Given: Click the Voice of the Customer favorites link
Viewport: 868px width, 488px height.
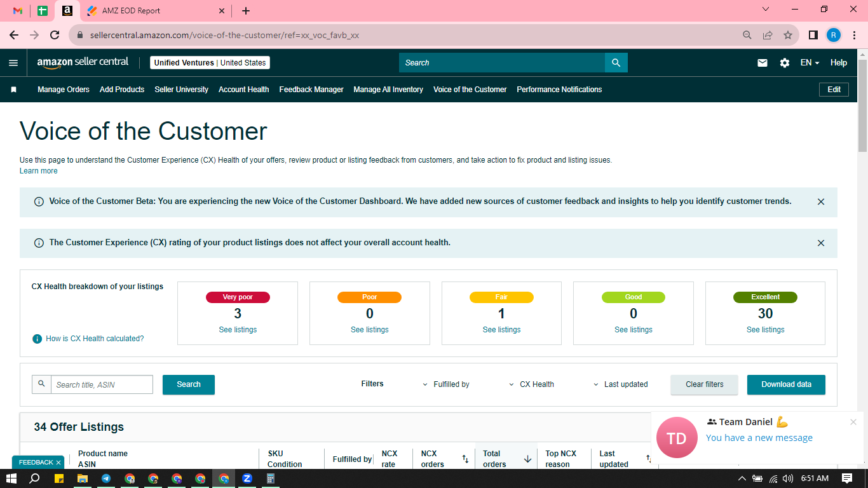Looking at the screenshot, I should [x=470, y=90].
